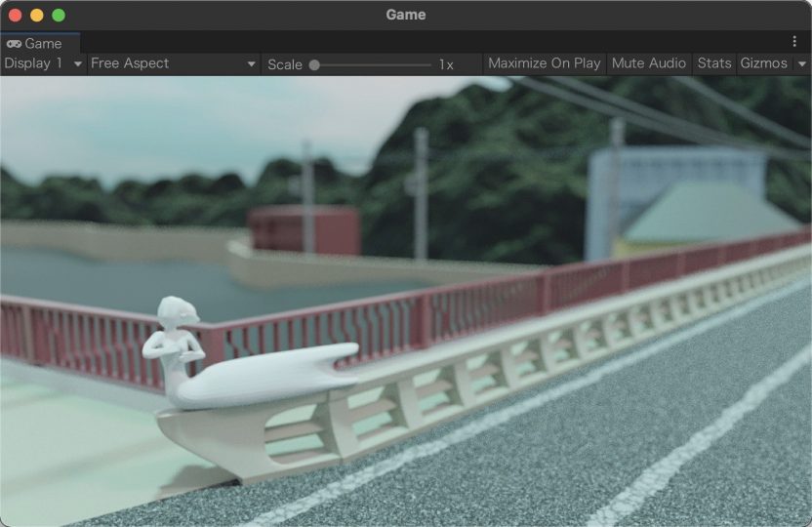Image resolution: width=812 pixels, height=527 pixels.
Task: Minimize the window with the yellow button
Action: (x=37, y=15)
